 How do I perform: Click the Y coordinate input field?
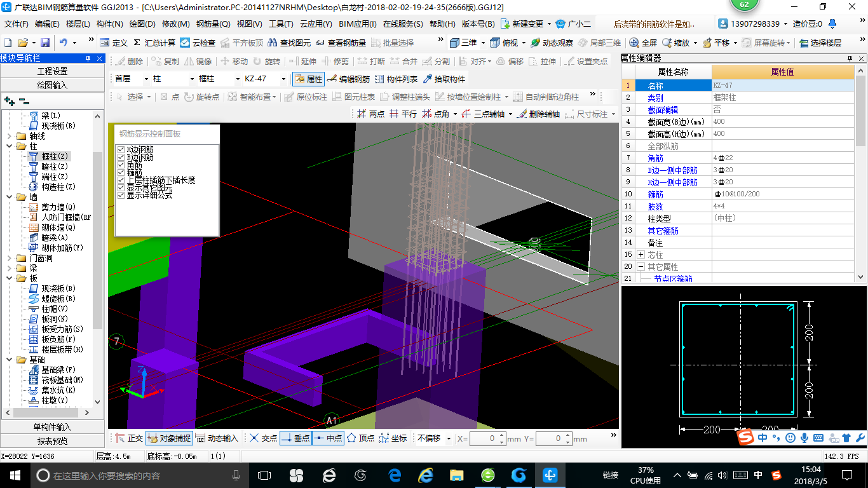553,438
